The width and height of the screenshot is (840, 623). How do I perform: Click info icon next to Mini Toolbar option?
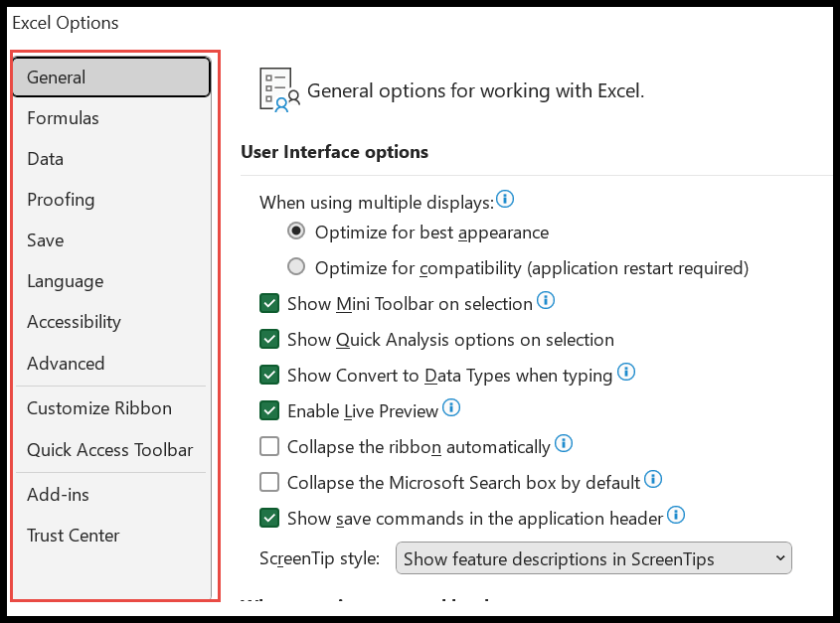tap(546, 300)
